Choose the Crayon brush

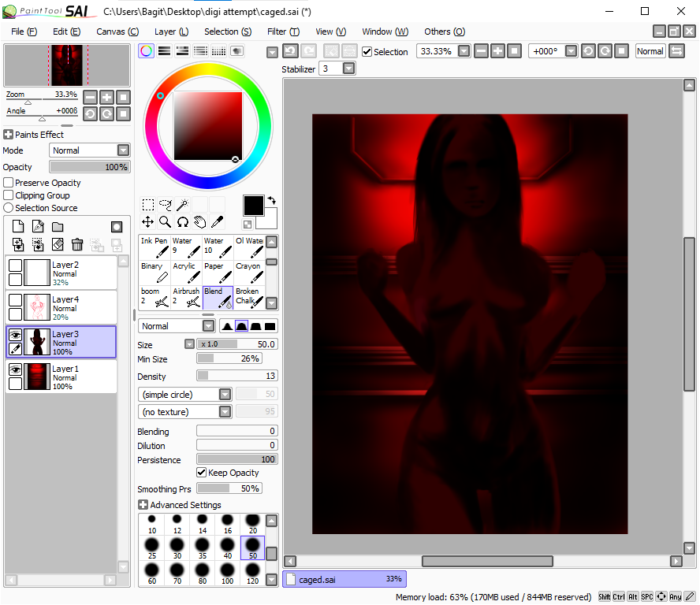coord(250,273)
